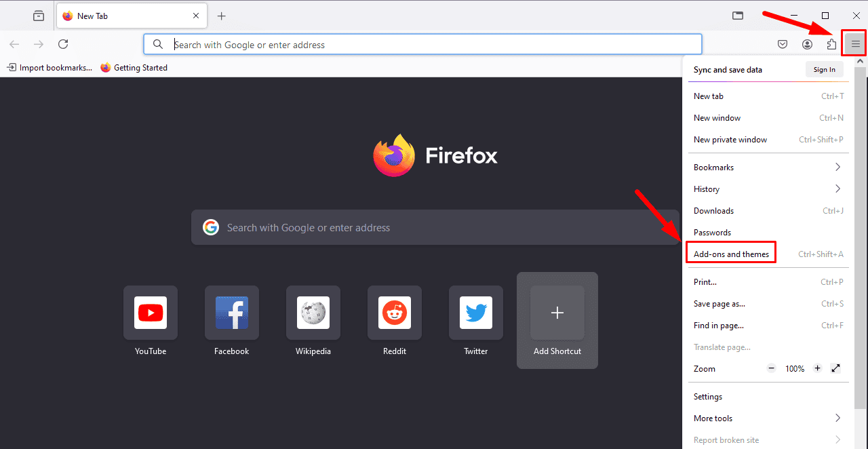The image size is (868, 449).
Task: Choose New private window from menu
Action: (x=730, y=140)
